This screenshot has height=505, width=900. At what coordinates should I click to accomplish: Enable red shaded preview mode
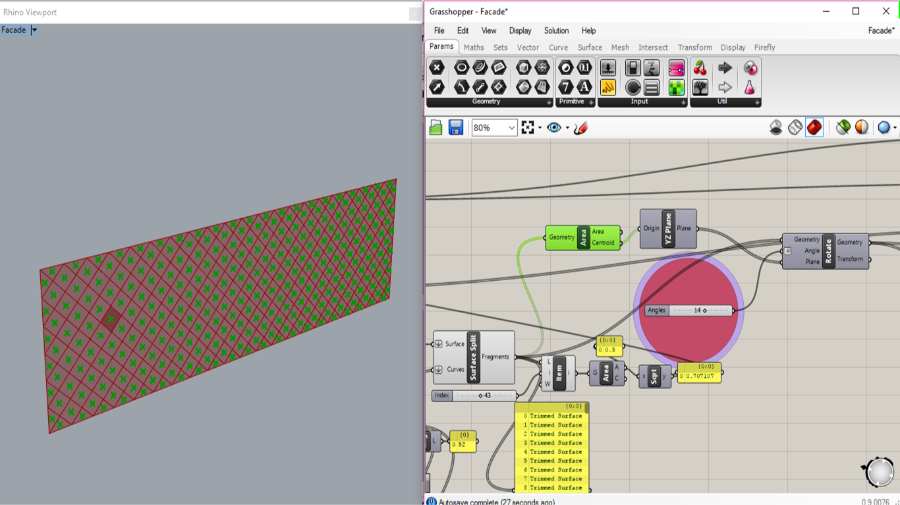pyautogui.click(x=814, y=127)
